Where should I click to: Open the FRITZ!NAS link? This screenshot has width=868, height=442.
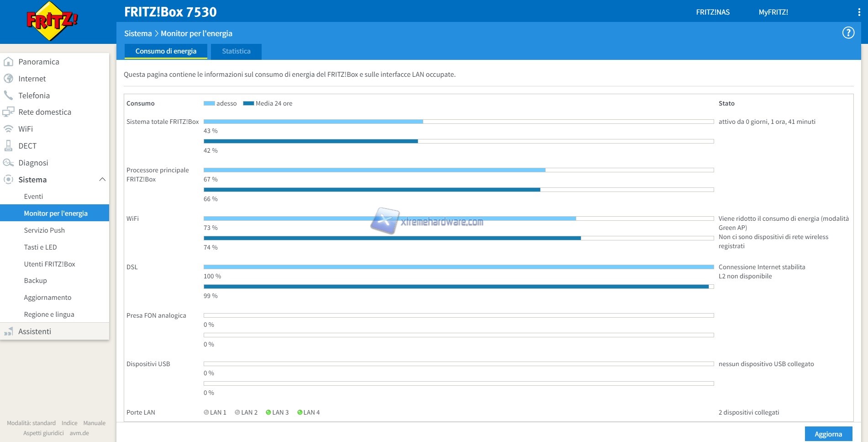pos(712,12)
